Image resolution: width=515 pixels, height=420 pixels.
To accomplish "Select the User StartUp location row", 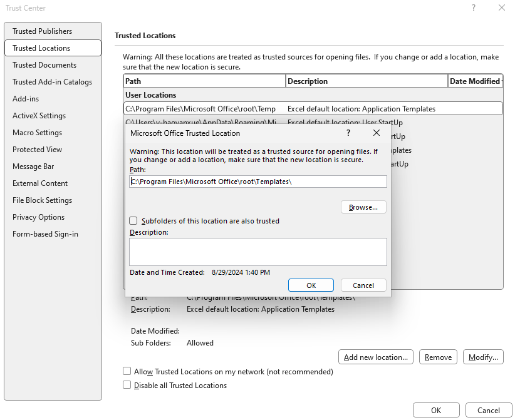I will 313,121.
